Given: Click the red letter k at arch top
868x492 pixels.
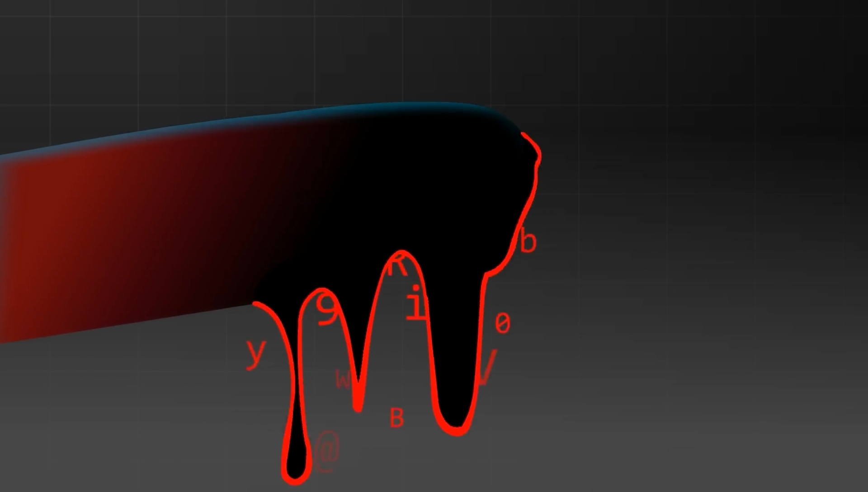Looking at the screenshot, I should coord(398,265).
